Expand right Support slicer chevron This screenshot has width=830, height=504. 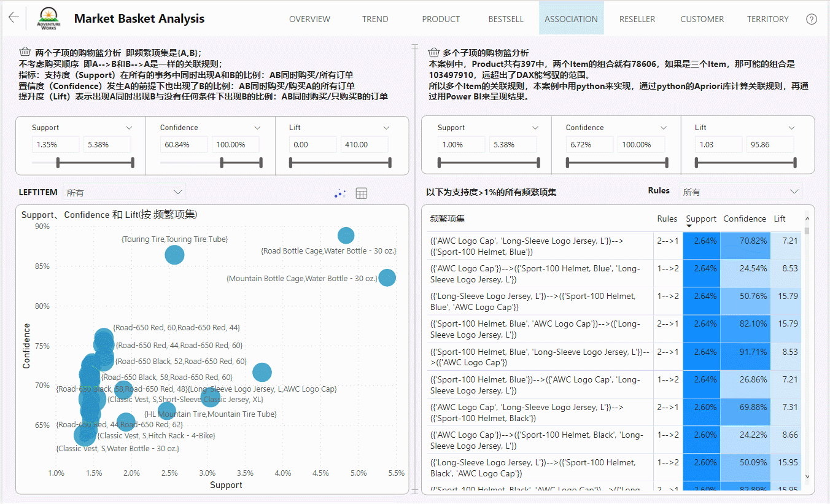[x=535, y=128]
